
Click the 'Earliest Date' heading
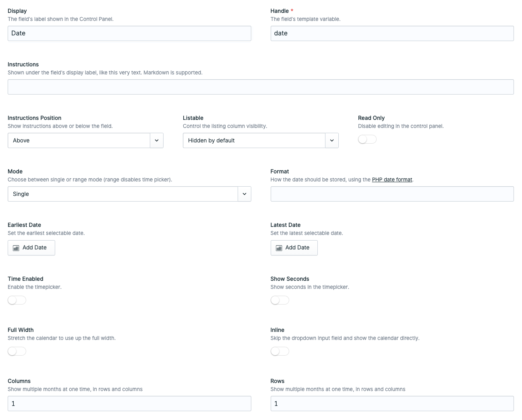[x=25, y=225]
